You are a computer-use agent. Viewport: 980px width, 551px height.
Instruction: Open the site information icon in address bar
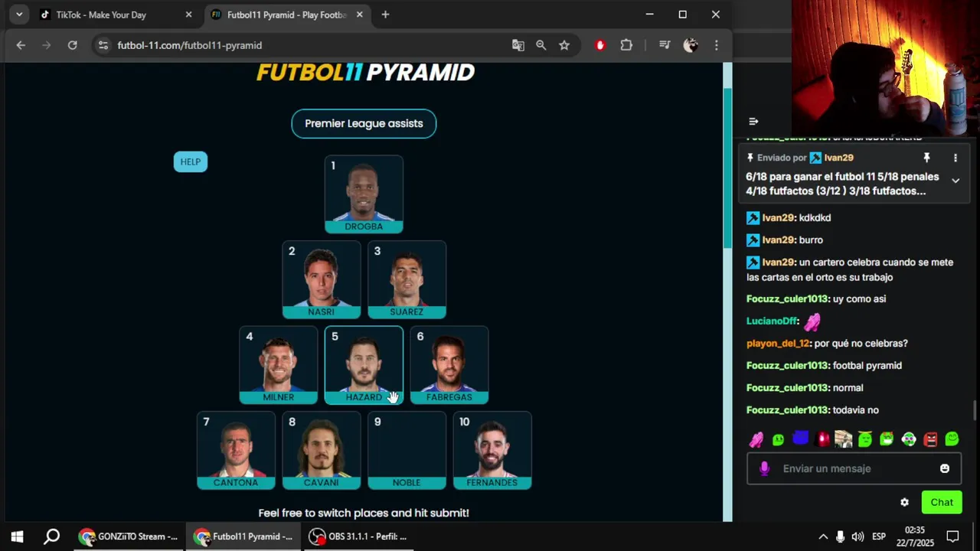(x=103, y=45)
